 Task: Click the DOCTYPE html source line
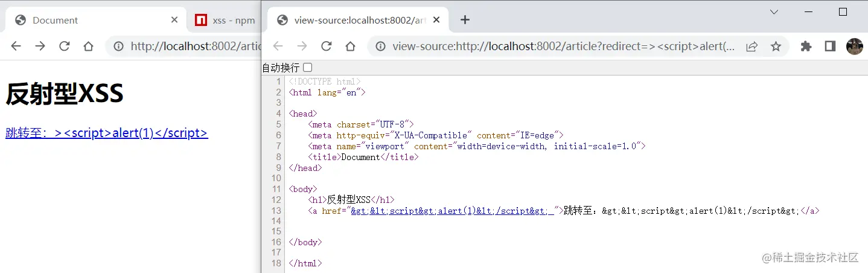tap(325, 82)
